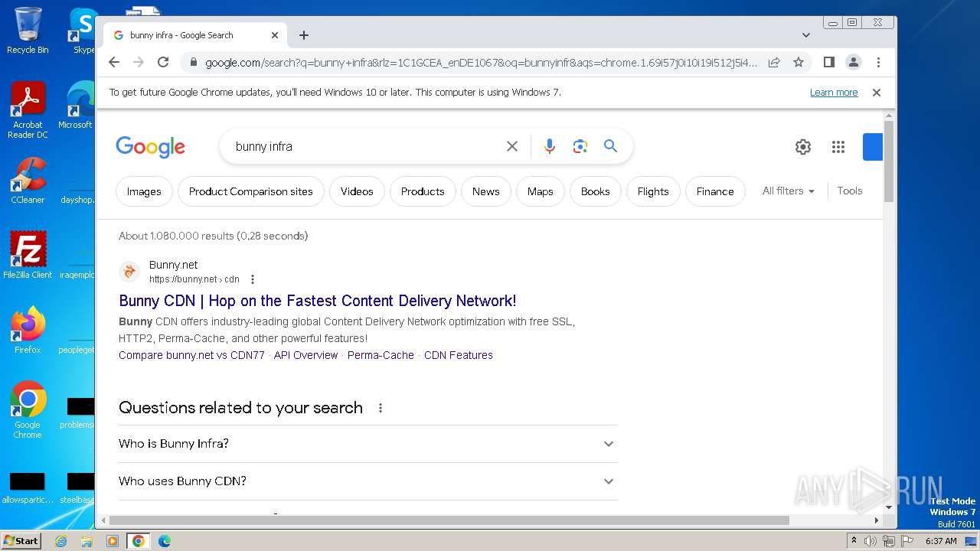This screenshot has height=551, width=980.
Task: Click the volume speaker tray icon
Action: (x=871, y=541)
